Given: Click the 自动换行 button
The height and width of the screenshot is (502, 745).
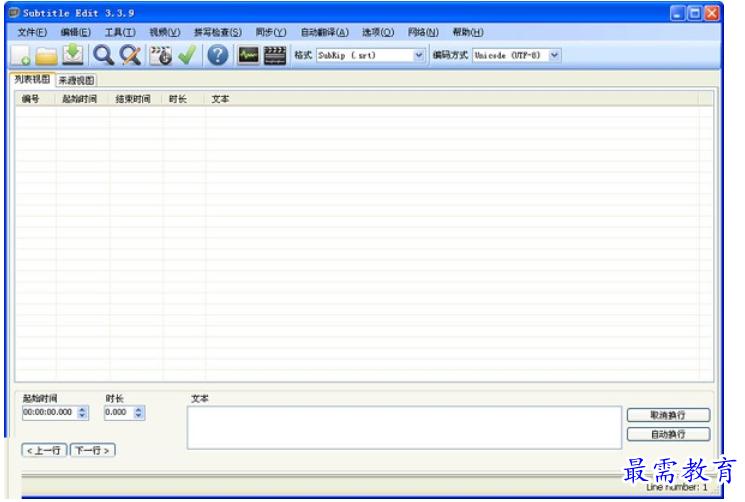Looking at the screenshot, I should coord(668,434).
